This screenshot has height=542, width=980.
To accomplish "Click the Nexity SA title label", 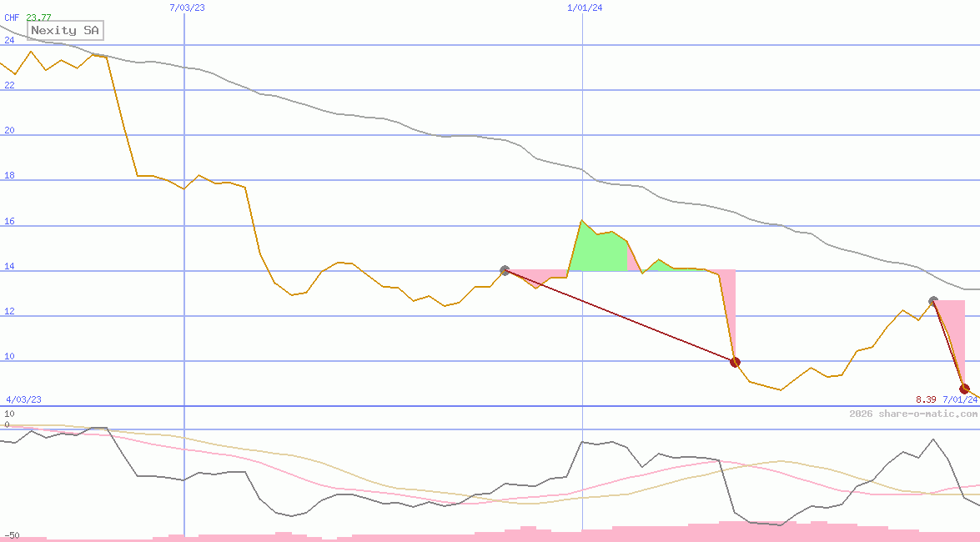I will [65, 31].
